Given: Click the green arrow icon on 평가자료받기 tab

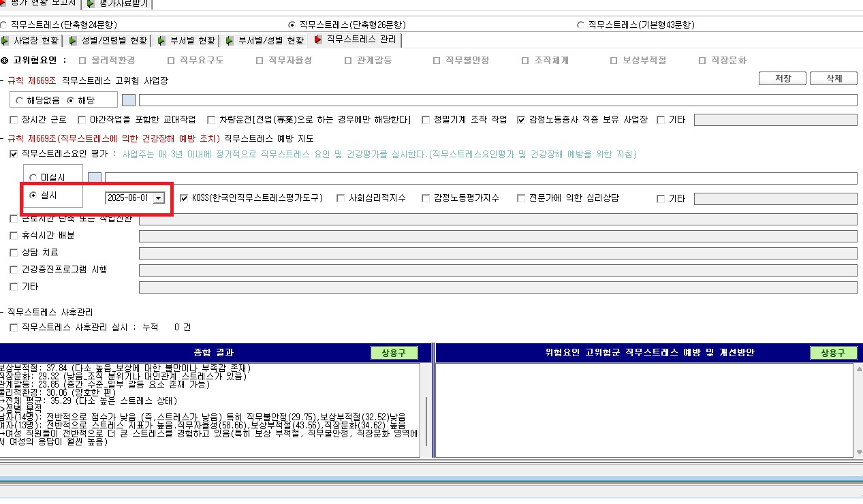Looking at the screenshot, I should (91, 4).
